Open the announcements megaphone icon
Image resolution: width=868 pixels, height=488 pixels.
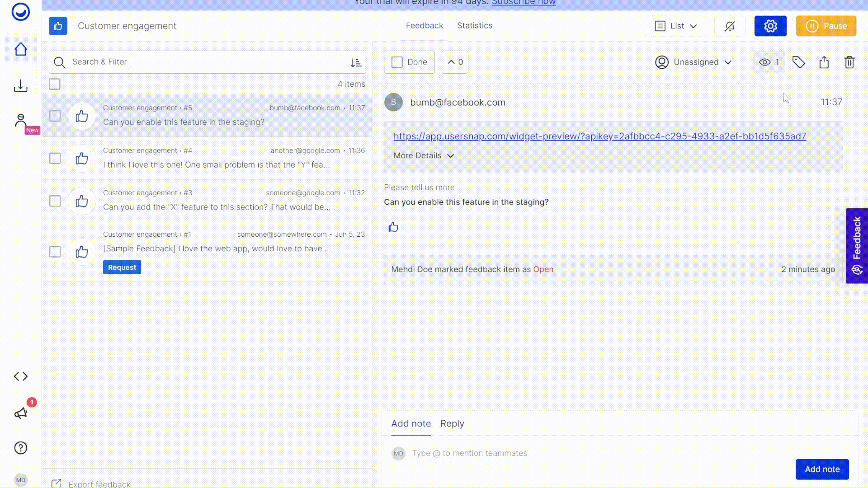[x=21, y=413]
